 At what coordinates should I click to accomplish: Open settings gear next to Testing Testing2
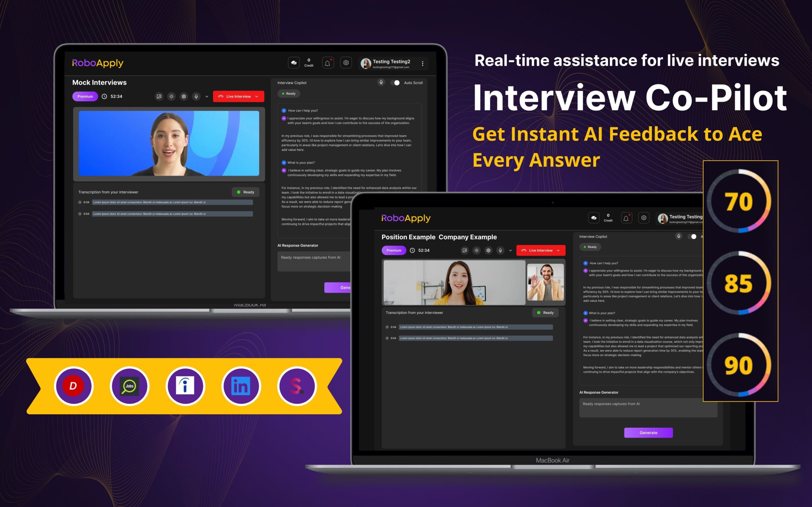346,63
